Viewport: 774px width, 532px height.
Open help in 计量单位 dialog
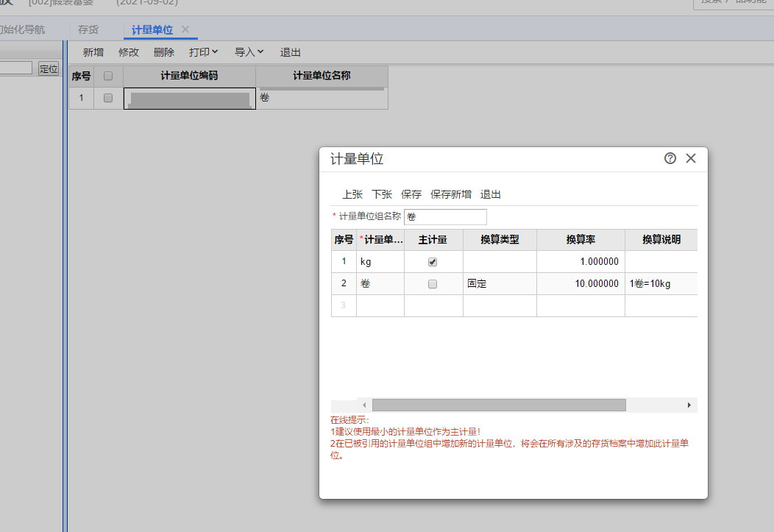coord(670,158)
